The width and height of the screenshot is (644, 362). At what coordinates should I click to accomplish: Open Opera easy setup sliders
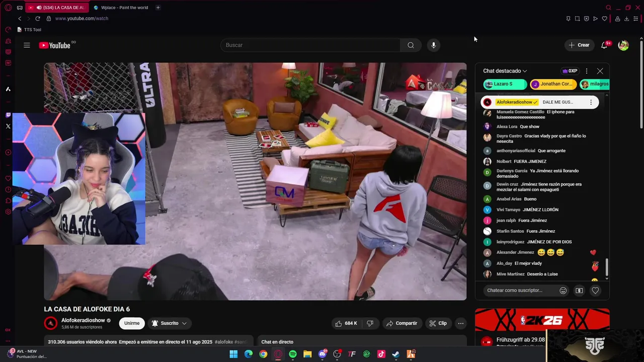pos(635,19)
